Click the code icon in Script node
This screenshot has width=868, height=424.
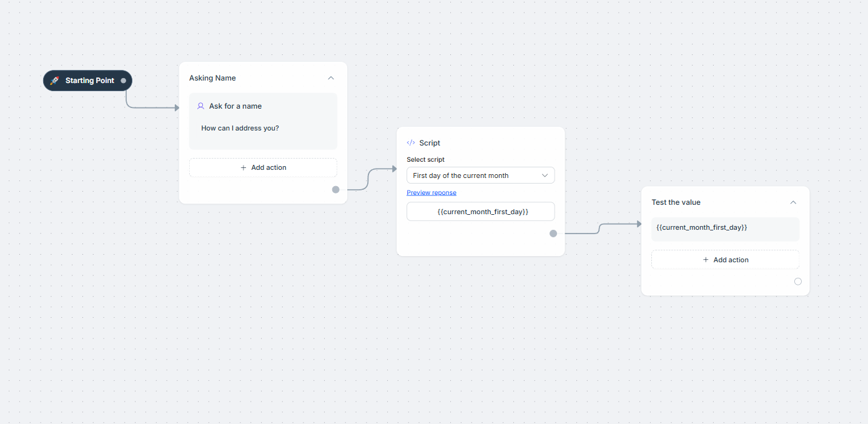411,143
